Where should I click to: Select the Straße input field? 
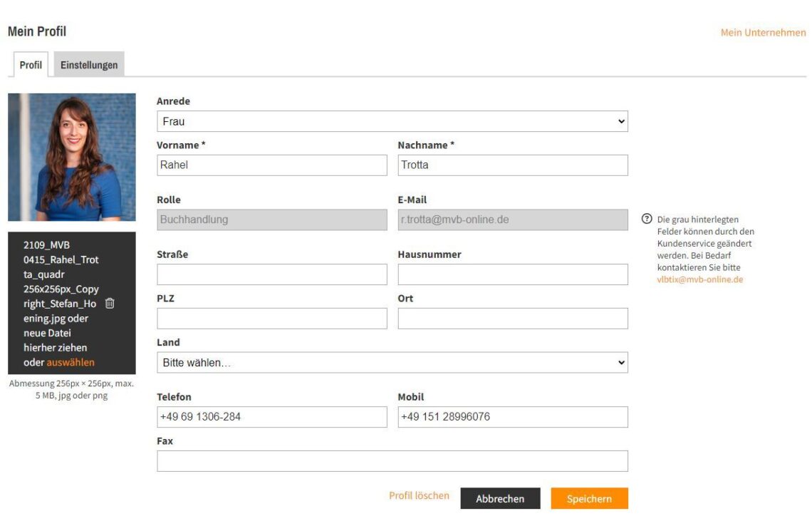tap(271, 274)
